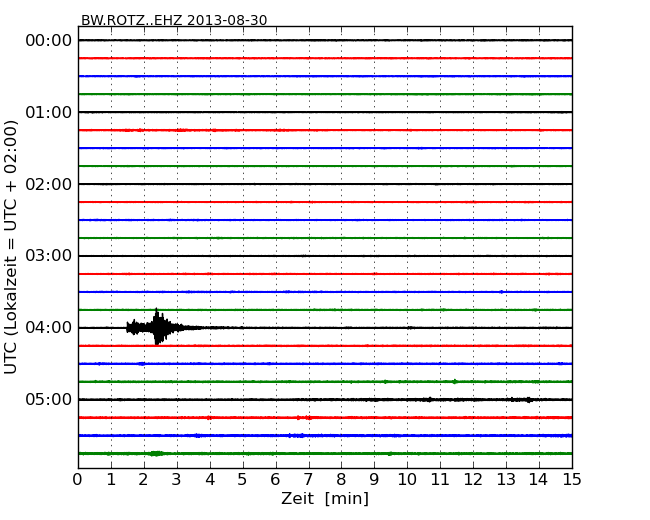Click the x-axis tick label 13

(x=506, y=480)
